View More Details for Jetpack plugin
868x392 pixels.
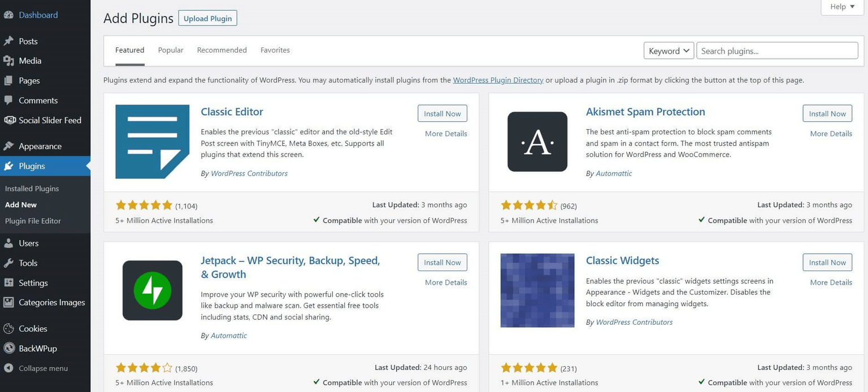coord(446,282)
